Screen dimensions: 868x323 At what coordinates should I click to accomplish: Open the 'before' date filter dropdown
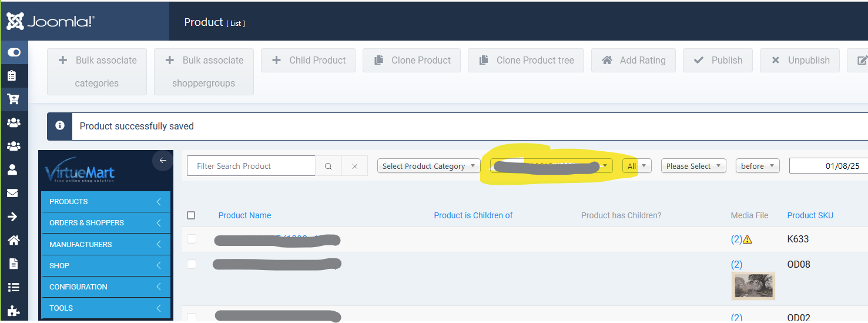757,166
